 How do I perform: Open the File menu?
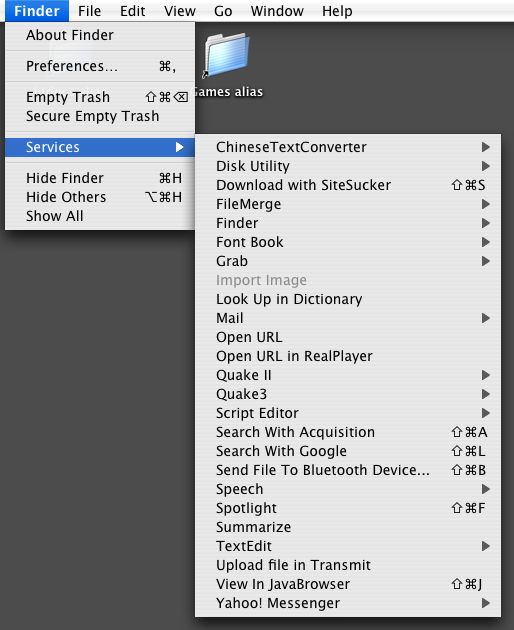tap(90, 11)
